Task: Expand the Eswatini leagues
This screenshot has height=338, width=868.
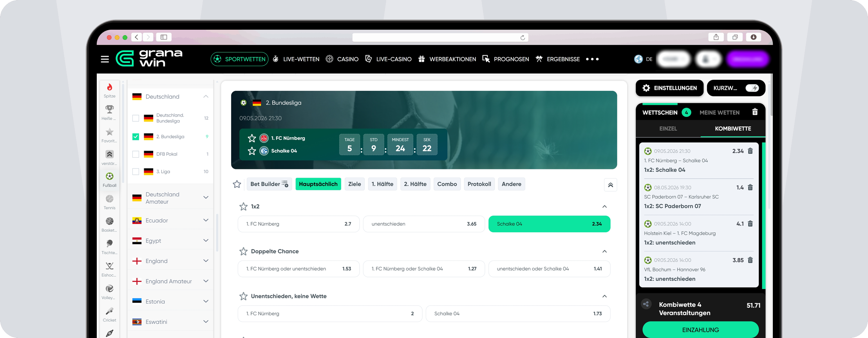Action: [206, 322]
